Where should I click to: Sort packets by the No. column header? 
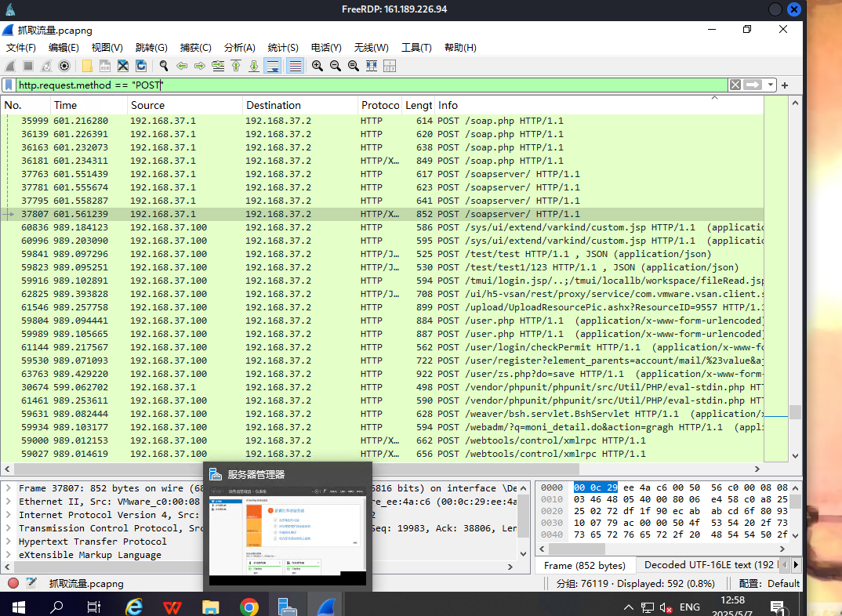pyautogui.click(x=26, y=105)
